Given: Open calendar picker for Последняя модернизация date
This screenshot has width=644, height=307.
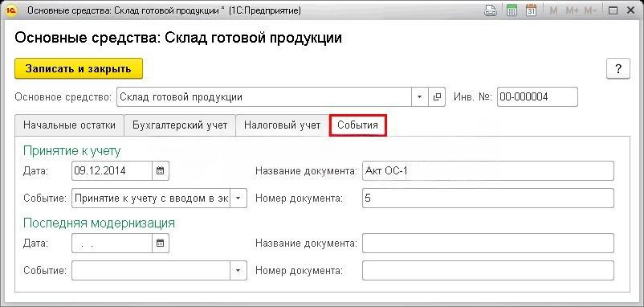Looking at the screenshot, I should 161,244.
